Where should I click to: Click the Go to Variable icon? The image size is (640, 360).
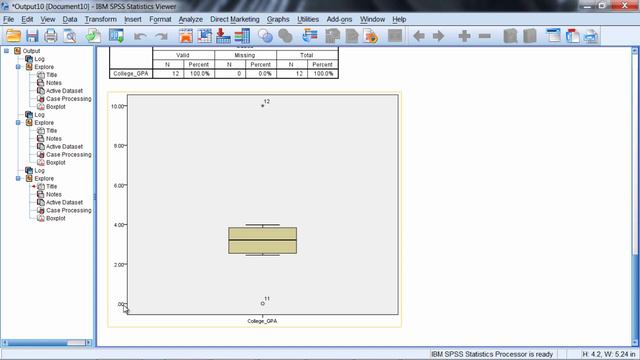pyautogui.click(x=223, y=36)
